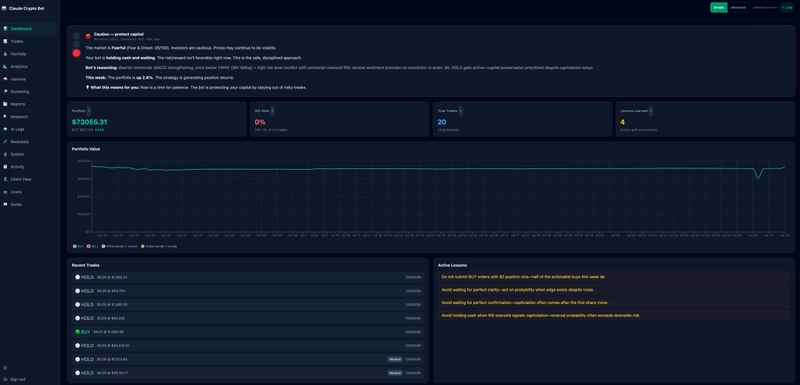Image resolution: width=800 pixels, height=385 pixels.
Task: Click the Users icon in the sidebar
Action: point(5,192)
